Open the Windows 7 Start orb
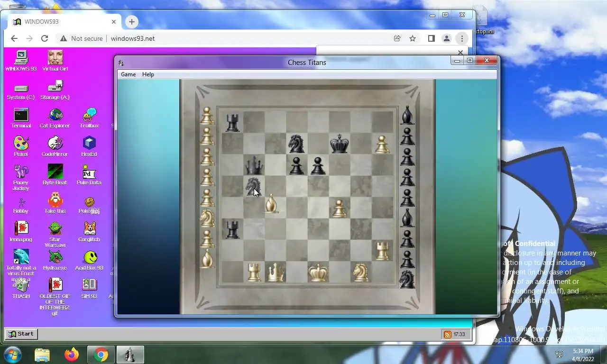The height and width of the screenshot is (364, 607). (13, 355)
